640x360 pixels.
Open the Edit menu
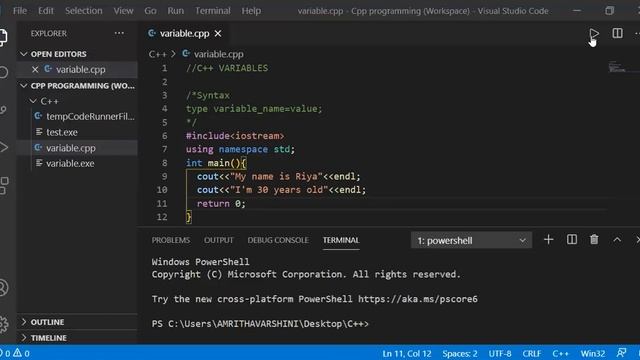pyautogui.click(x=46, y=11)
